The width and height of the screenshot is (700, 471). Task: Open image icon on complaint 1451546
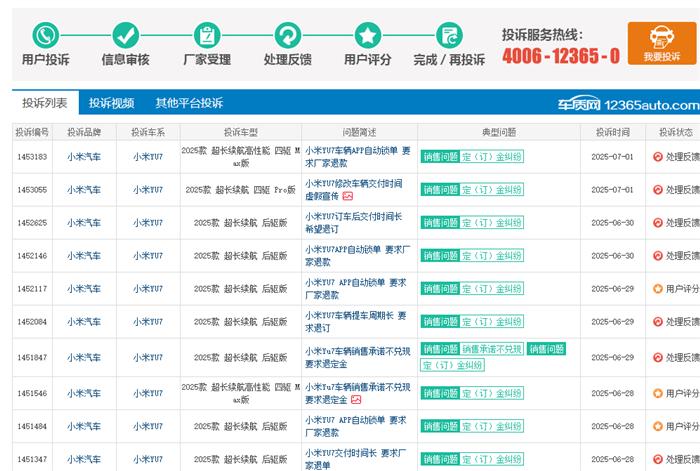click(x=356, y=400)
